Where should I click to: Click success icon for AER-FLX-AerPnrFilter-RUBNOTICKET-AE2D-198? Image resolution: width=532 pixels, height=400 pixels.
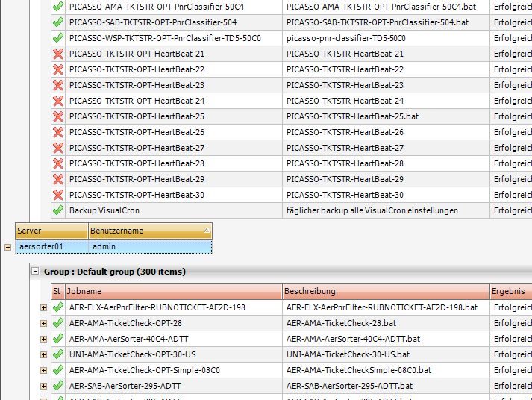(58, 307)
